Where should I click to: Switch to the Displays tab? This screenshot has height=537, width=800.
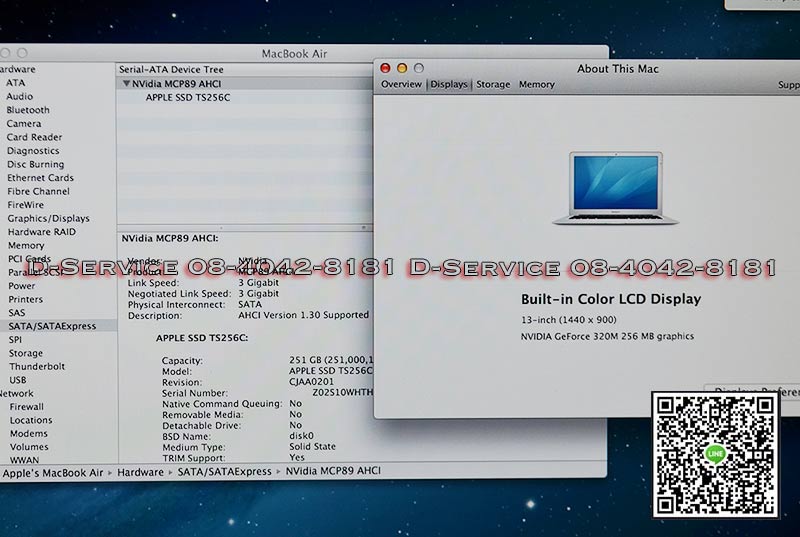pos(448,84)
